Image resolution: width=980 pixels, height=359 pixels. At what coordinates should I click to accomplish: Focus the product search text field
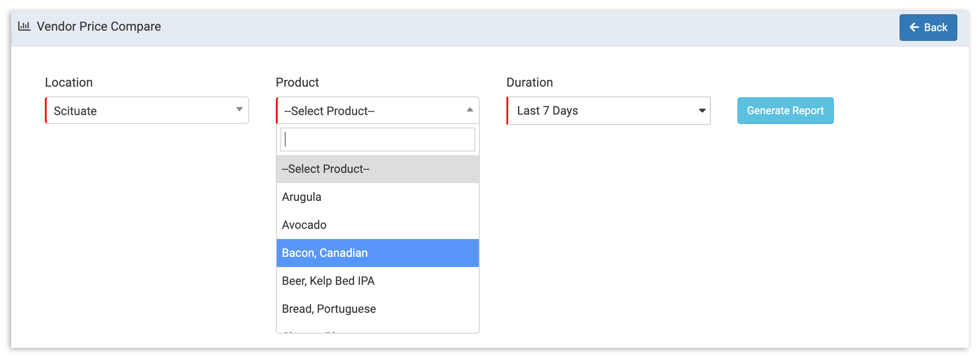click(378, 140)
